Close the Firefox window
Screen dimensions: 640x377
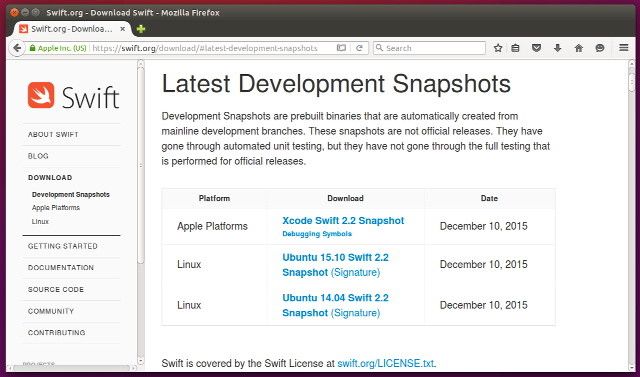click(x=15, y=12)
